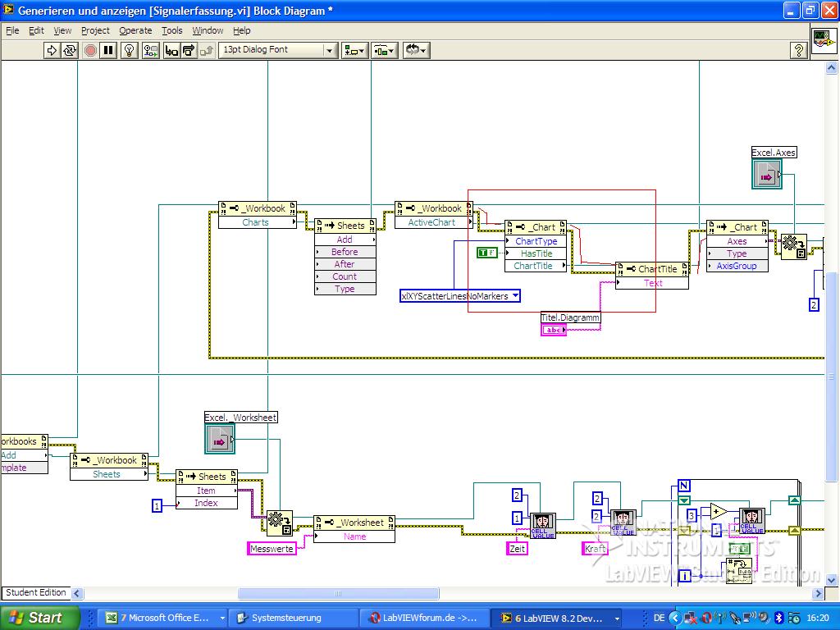Click the Context Help question mark button
This screenshot has height=630, width=840.
[x=798, y=50]
